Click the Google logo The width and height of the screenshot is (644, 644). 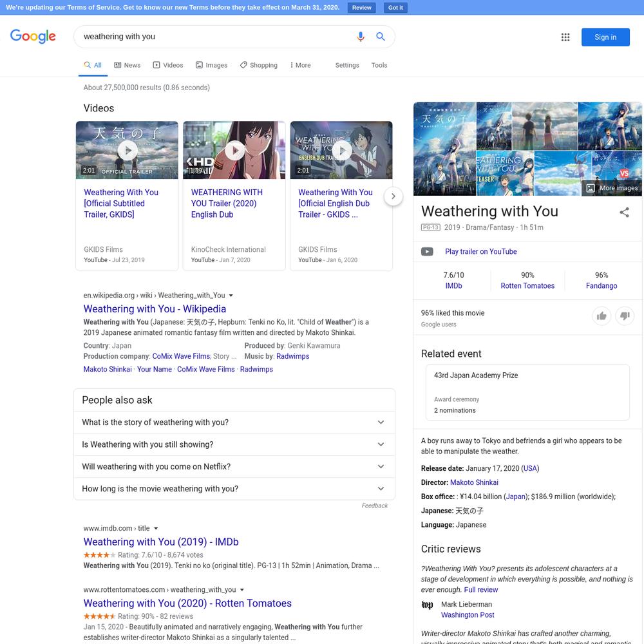(33, 37)
